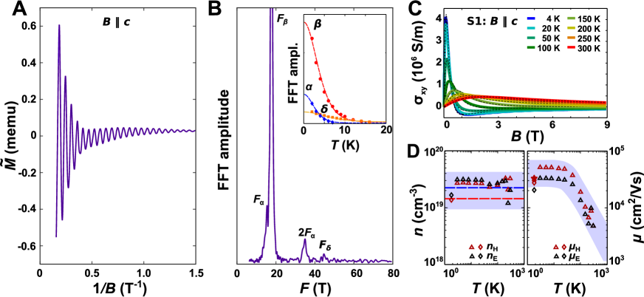This screenshot has width=644, height=297.
Task: Click the red diamond marker beside nH legend
Action: tap(481, 247)
